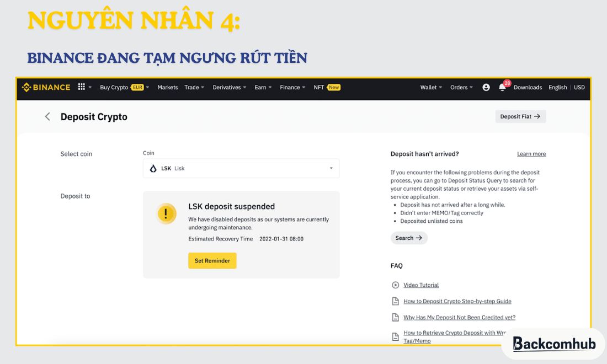Open the Markets page
The width and height of the screenshot is (607, 364).
(168, 88)
